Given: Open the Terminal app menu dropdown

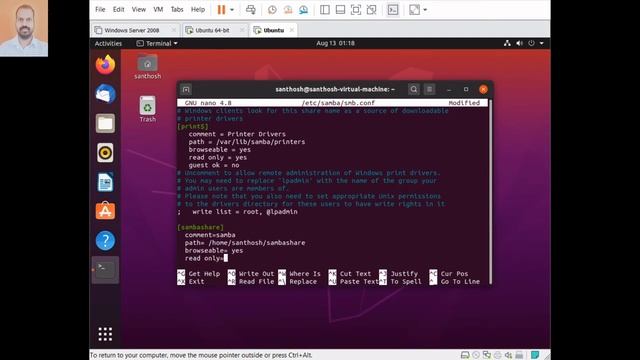Looking at the screenshot, I should pyautogui.click(x=157, y=43).
